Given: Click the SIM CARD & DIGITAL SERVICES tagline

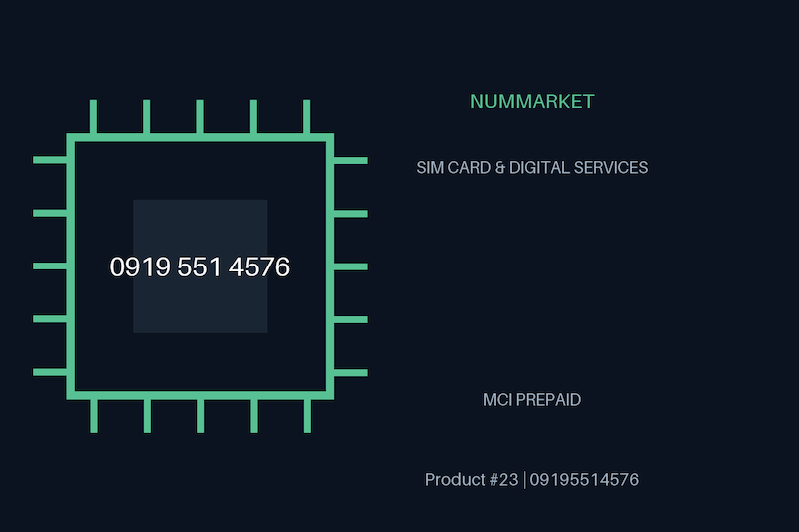Looking at the screenshot, I should click(x=532, y=167).
